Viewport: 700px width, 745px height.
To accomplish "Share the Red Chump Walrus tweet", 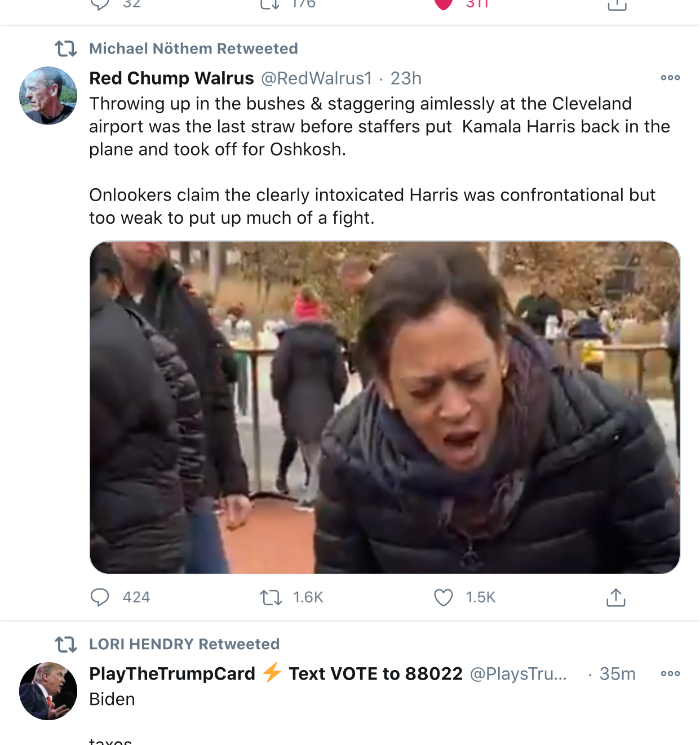I will click(616, 597).
